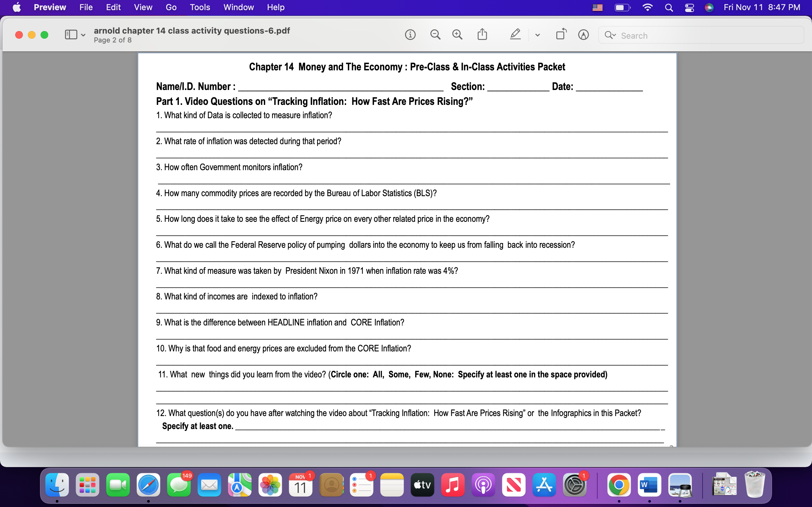Click the battery level indicator
812x507 pixels.
coord(622,7)
